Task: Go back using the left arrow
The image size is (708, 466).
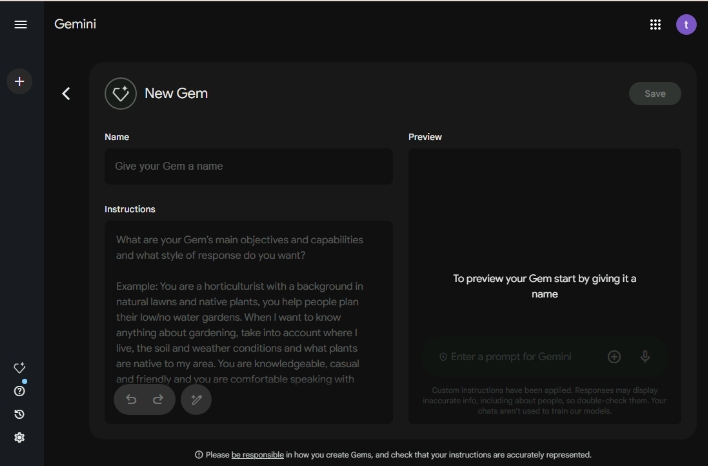Action: [66, 93]
